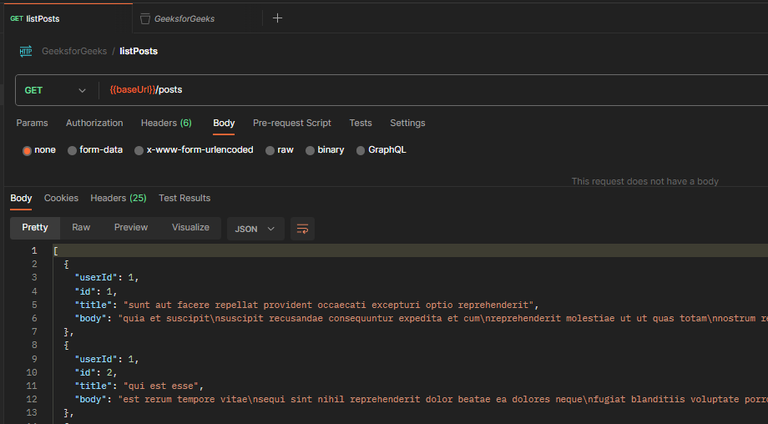Show the Visualize response view
This screenshot has width=768, height=424.
(x=190, y=228)
